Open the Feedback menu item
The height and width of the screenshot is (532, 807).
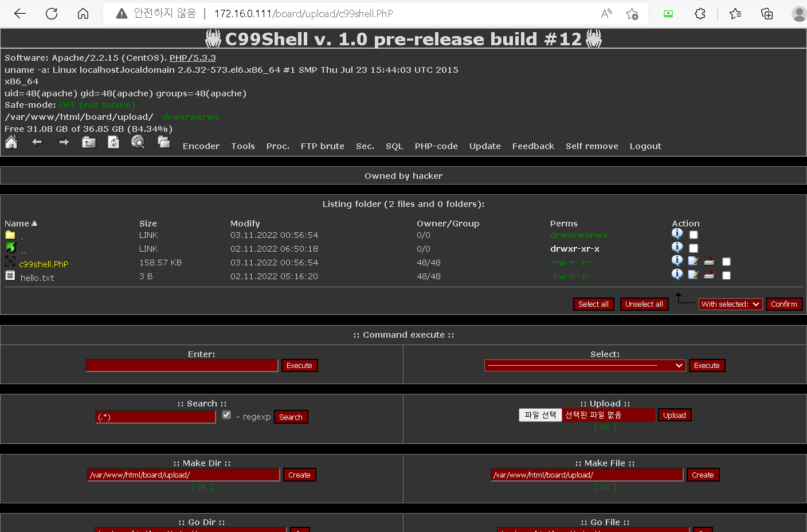pyautogui.click(x=533, y=146)
